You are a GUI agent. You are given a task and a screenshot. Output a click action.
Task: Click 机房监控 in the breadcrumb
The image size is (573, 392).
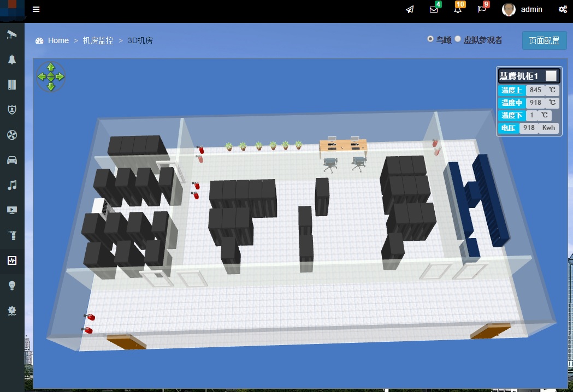click(98, 40)
